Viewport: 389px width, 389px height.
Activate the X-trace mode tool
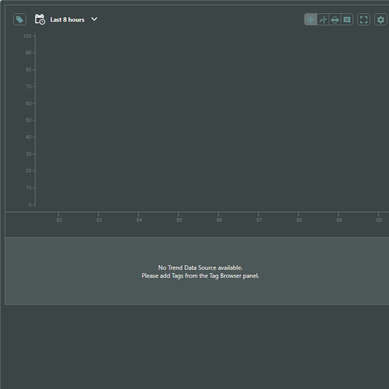(x=323, y=20)
